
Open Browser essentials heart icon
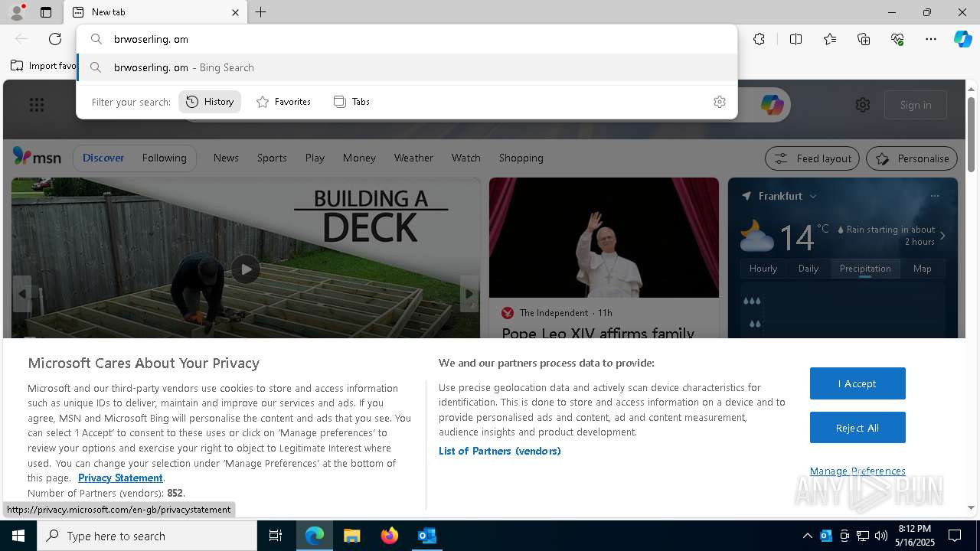click(897, 39)
